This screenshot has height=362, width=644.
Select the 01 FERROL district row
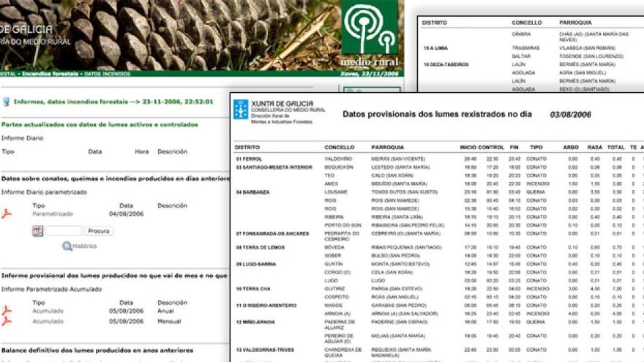click(x=250, y=159)
